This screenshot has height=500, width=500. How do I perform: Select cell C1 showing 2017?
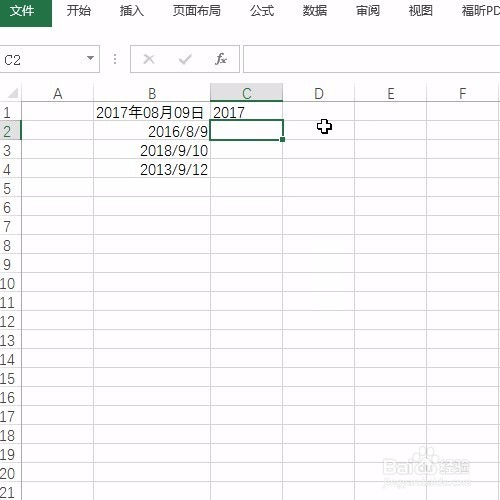(x=247, y=112)
